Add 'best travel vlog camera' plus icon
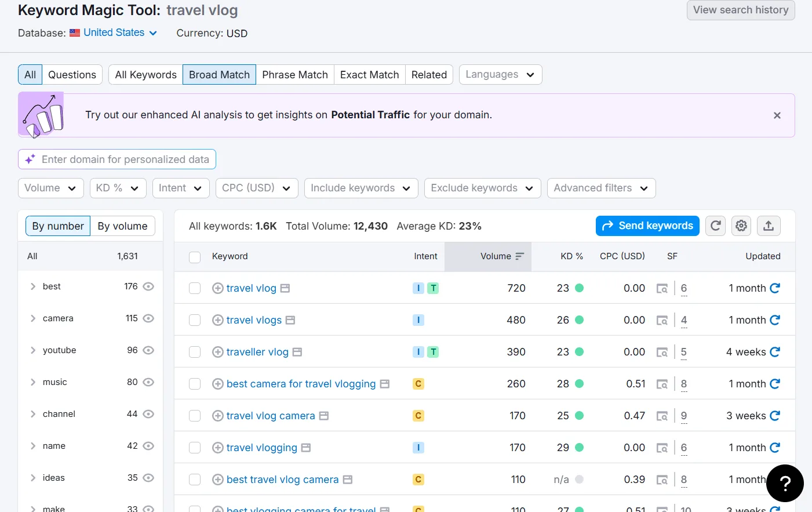Screen dimensions: 812x512 click(x=218, y=480)
